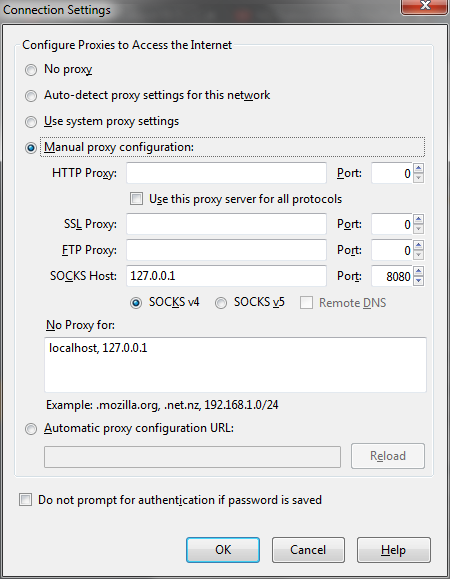Select the No proxy radio button
The height and width of the screenshot is (579, 450).
[31, 70]
